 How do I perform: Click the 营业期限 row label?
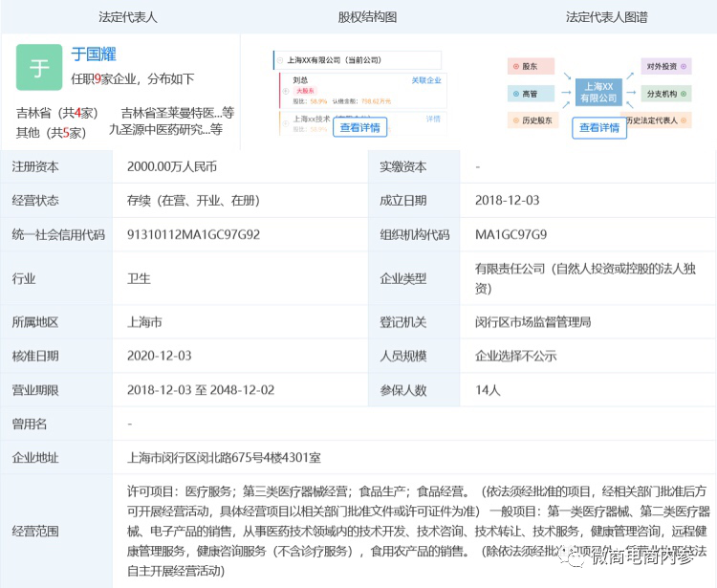(x=35, y=390)
